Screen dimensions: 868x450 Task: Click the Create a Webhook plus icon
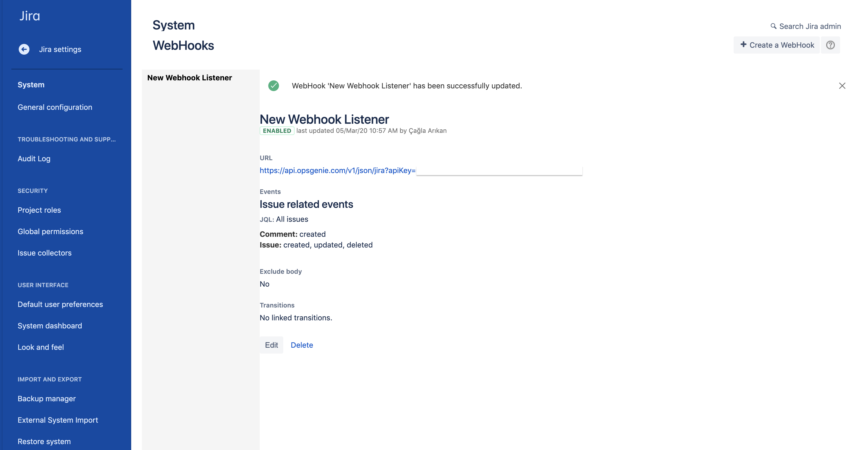click(742, 44)
